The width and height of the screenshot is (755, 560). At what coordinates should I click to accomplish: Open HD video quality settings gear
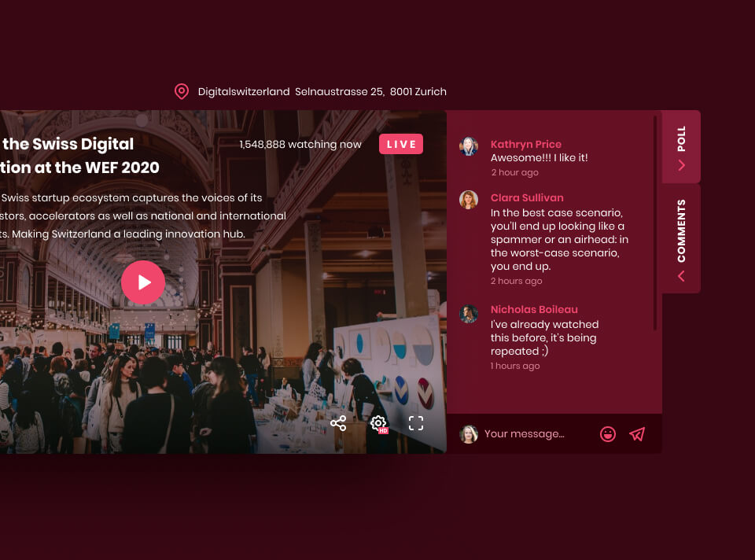[378, 424]
